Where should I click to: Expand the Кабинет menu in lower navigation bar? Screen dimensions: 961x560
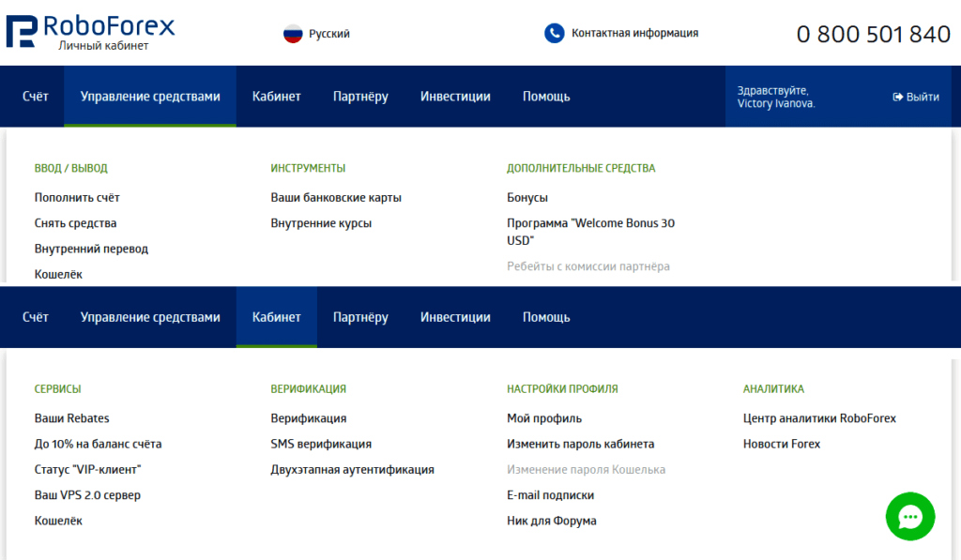(276, 317)
